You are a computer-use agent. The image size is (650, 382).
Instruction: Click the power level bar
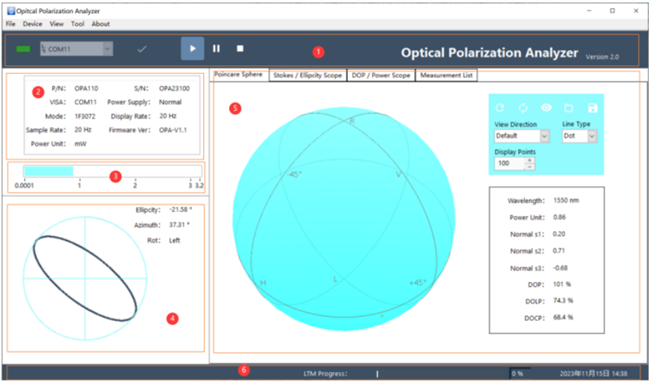(113, 171)
